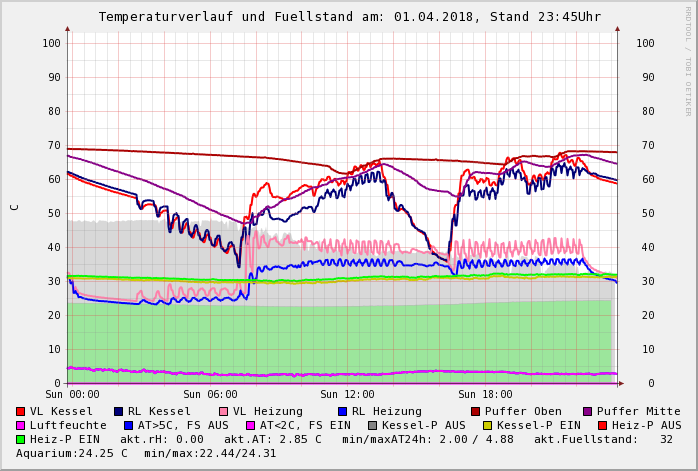Click the Sun 06:00 time axis label

(210, 395)
